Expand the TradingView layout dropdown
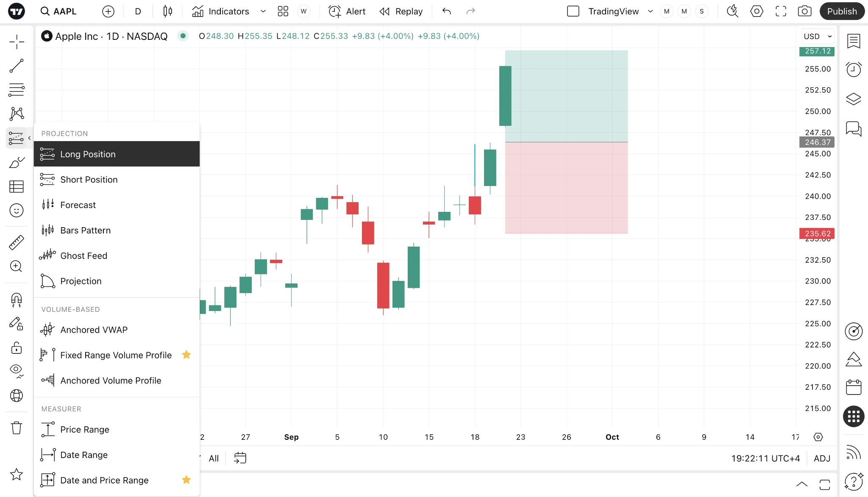Image resolution: width=868 pixels, height=497 pixels. tap(650, 11)
